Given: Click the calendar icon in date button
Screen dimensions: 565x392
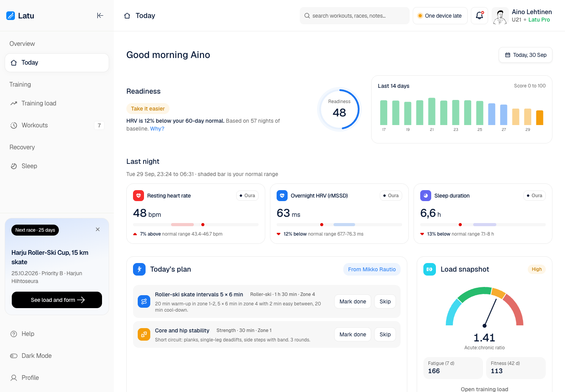Looking at the screenshot, I should click(x=508, y=55).
